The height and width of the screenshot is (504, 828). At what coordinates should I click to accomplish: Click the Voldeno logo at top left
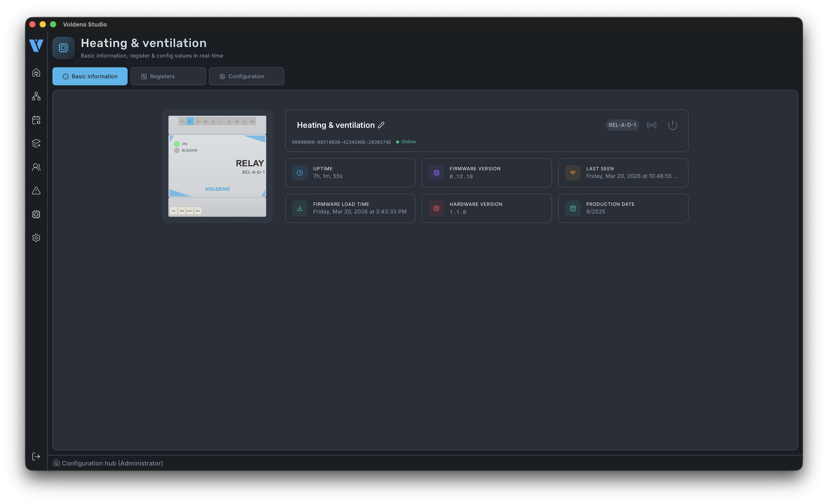point(36,45)
